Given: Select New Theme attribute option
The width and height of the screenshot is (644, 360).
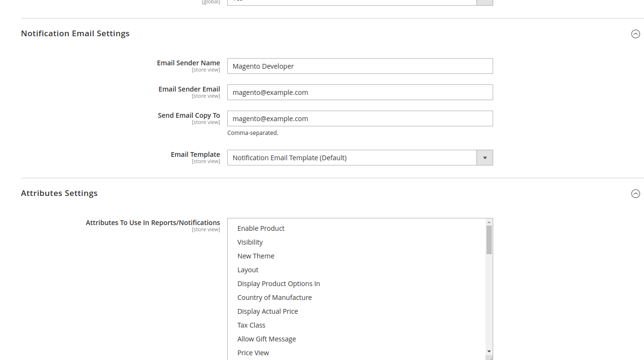Looking at the screenshot, I should point(256,256).
